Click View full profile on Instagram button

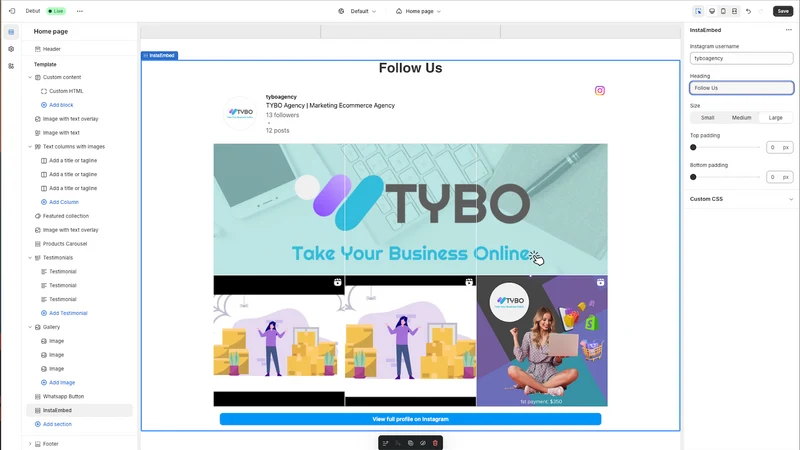[410, 419]
